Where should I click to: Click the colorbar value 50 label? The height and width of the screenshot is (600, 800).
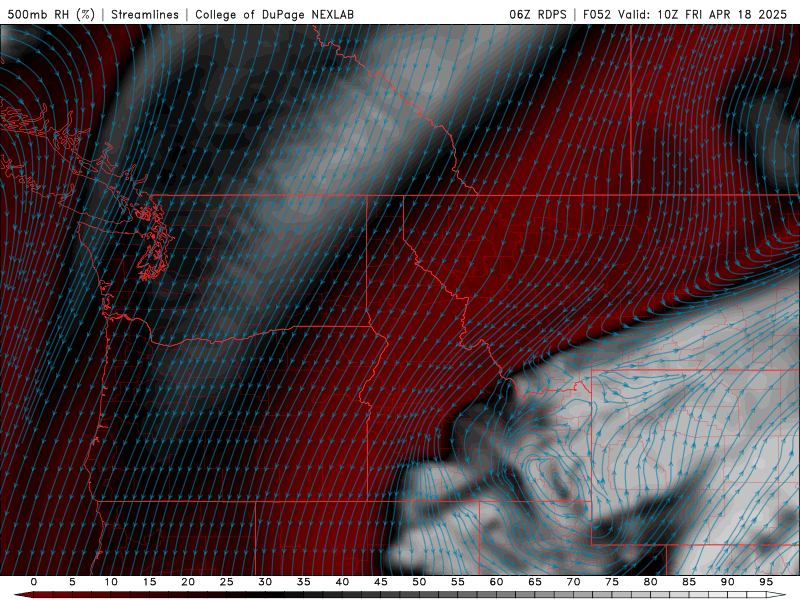(419, 582)
